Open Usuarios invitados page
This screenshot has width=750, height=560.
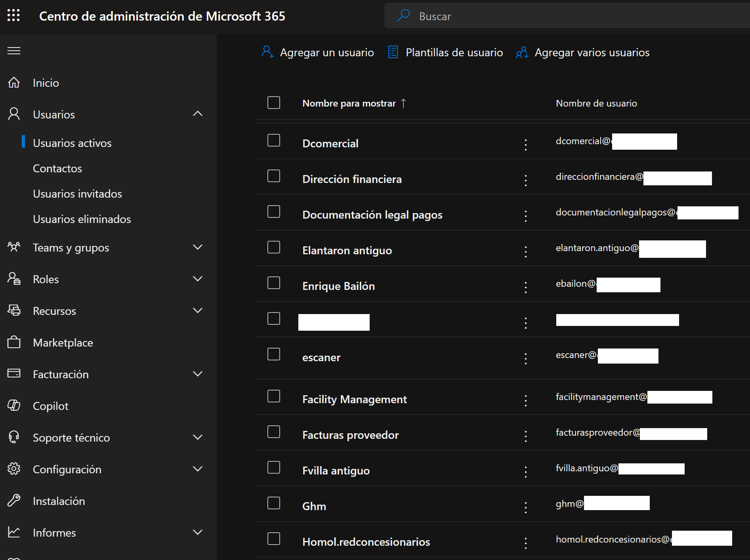tap(77, 194)
